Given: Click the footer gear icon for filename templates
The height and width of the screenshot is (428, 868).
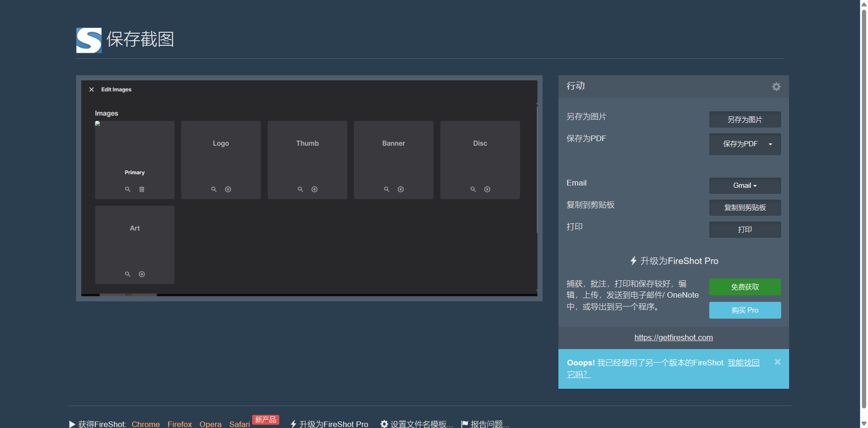Looking at the screenshot, I should tap(384, 424).
